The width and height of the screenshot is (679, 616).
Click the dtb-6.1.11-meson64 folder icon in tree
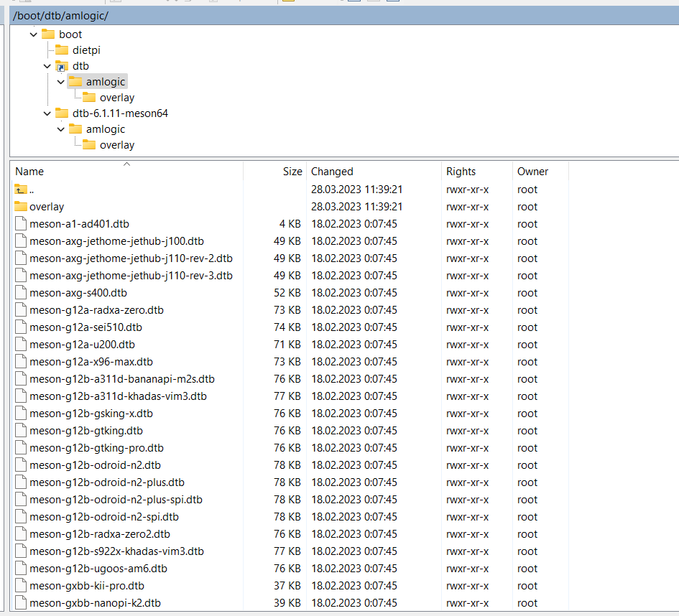(x=62, y=113)
